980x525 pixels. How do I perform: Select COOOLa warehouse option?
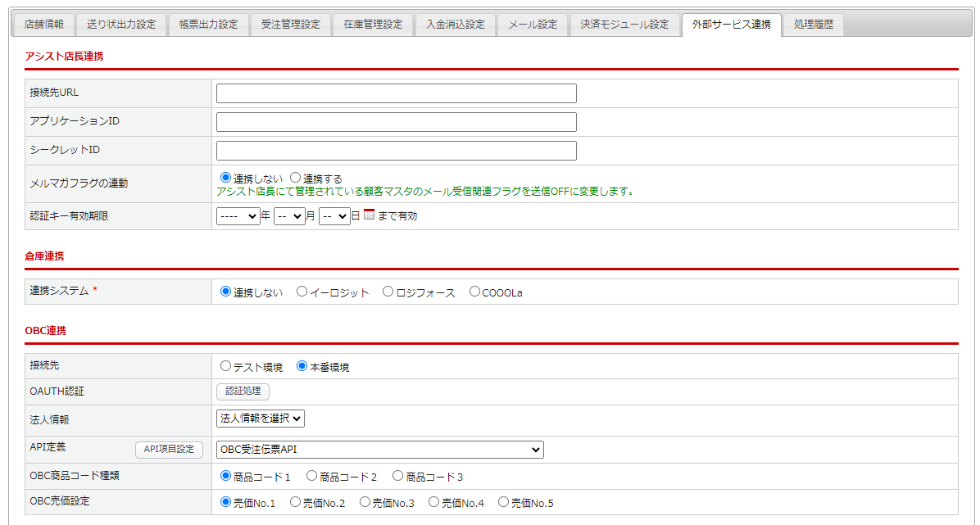point(475,292)
